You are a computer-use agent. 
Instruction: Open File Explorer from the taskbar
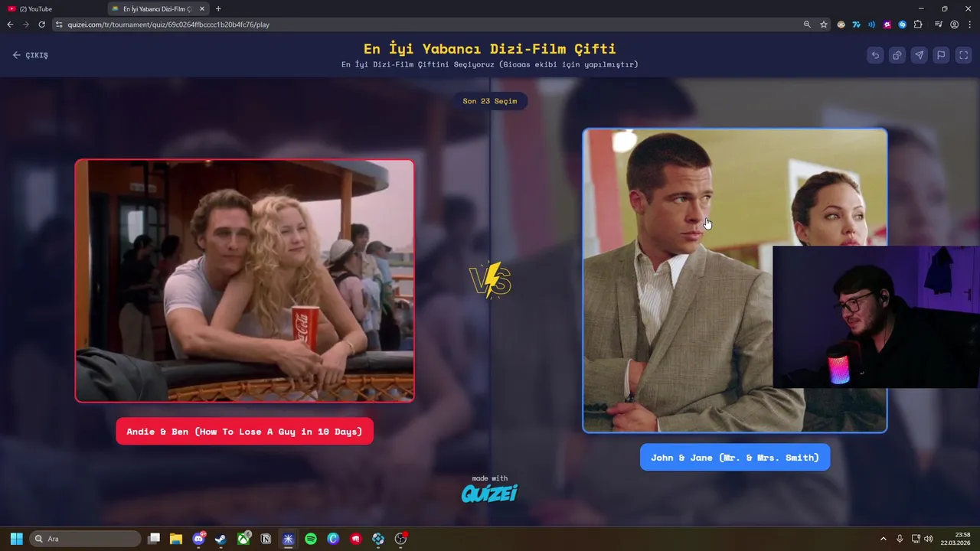pyautogui.click(x=176, y=539)
